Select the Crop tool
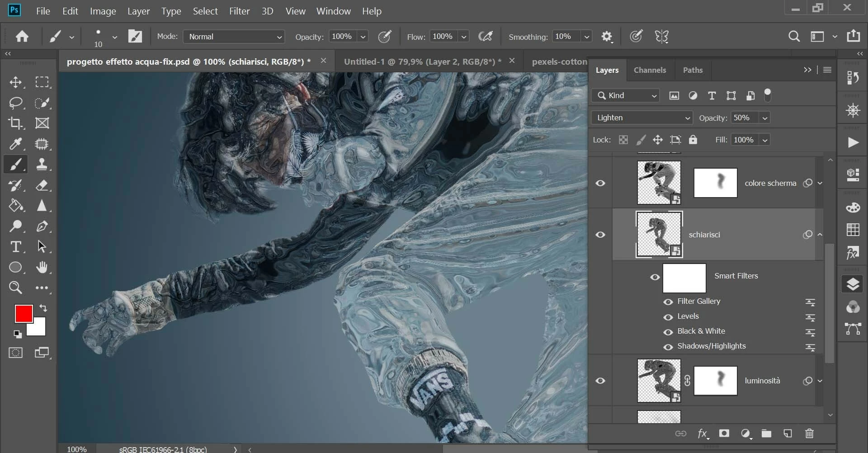Viewport: 868px width, 453px height. click(15, 123)
